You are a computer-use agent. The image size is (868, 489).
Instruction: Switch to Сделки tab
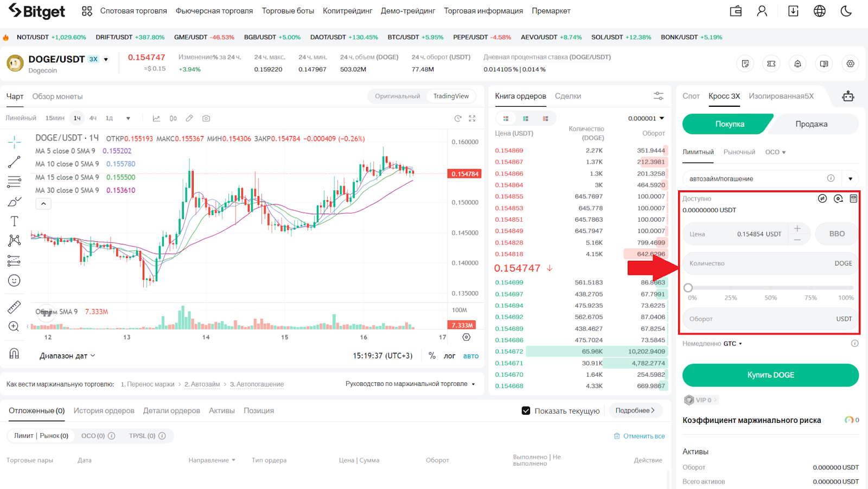pos(568,96)
